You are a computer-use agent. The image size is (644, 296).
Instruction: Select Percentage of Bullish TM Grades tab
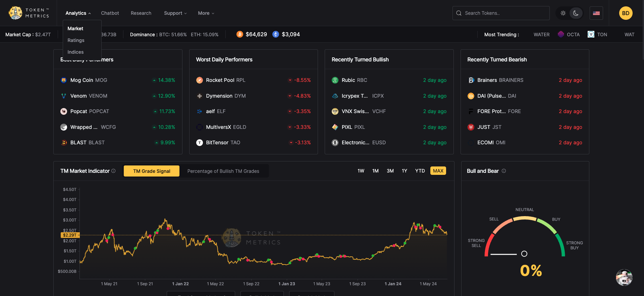[223, 171]
